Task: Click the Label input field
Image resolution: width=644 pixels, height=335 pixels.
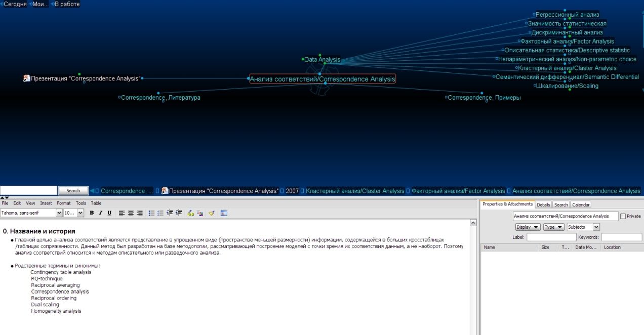Action: (x=551, y=237)
